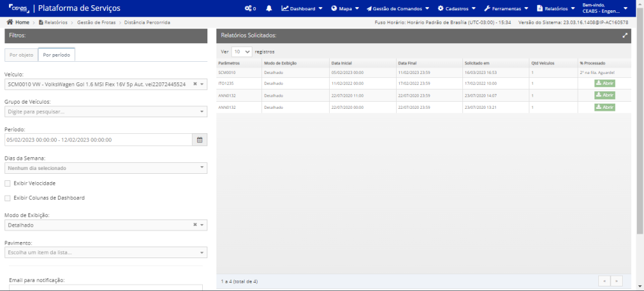Open the ANN0132 report requested 13:21
Screen dimensions: 644x291
click(x=605, y=107)
